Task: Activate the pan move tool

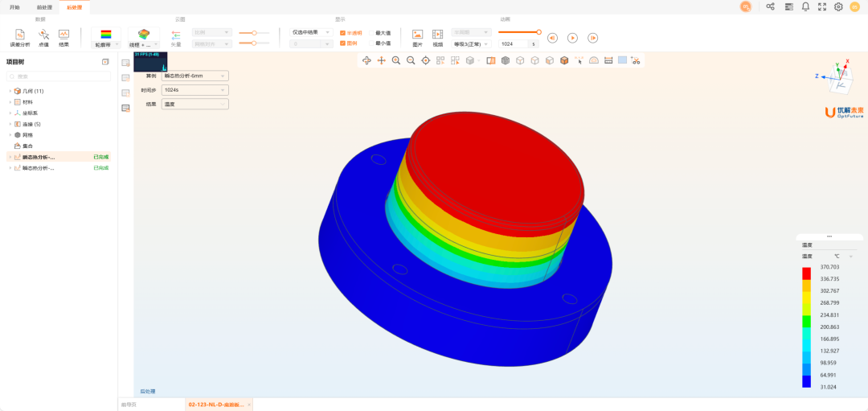Action: pyautogui.click(x=382, y=60)
